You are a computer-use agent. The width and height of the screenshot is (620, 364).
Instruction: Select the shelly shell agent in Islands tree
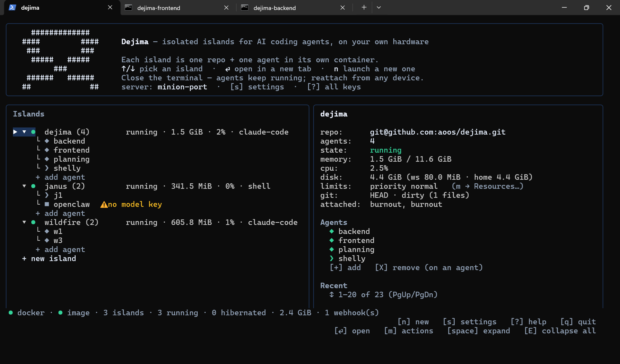(x=67, y=168)
